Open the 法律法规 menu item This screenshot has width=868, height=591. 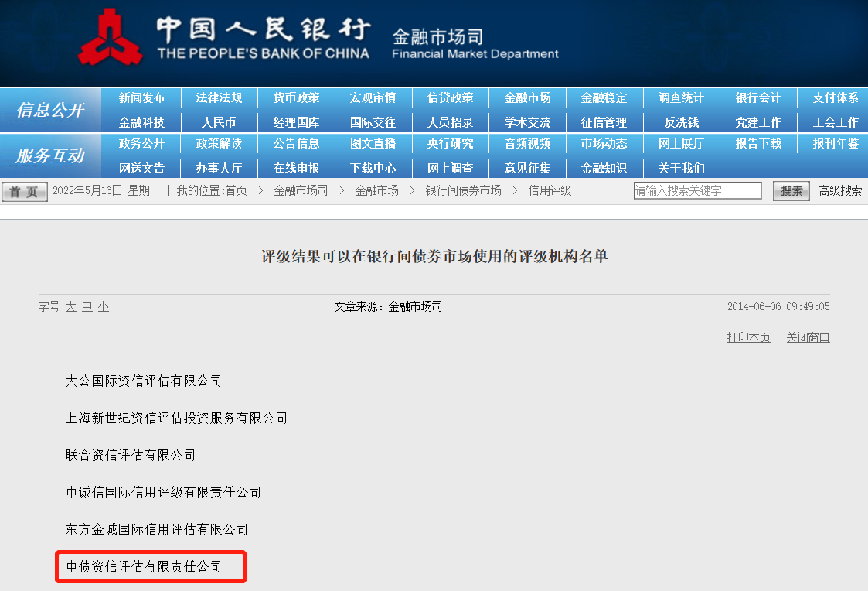(x=220, y=98)
